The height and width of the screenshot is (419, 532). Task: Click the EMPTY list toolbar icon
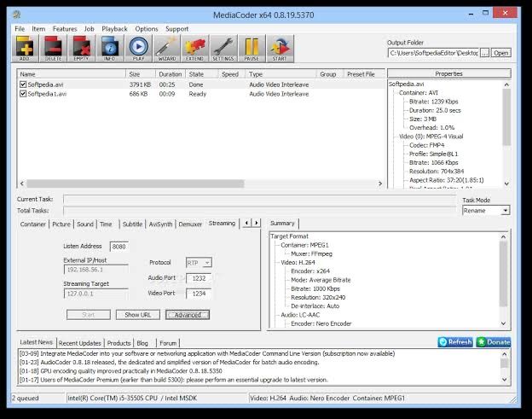tap(82, 49)
